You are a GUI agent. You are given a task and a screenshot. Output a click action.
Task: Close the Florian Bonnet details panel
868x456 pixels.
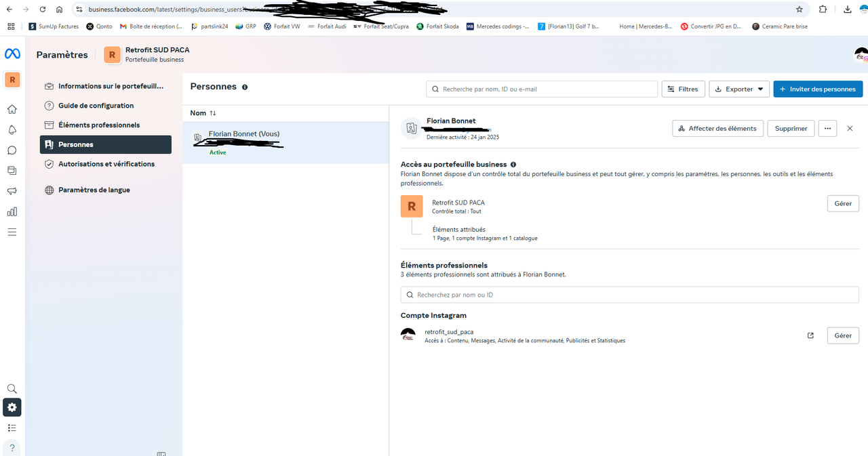pos(850,128)
